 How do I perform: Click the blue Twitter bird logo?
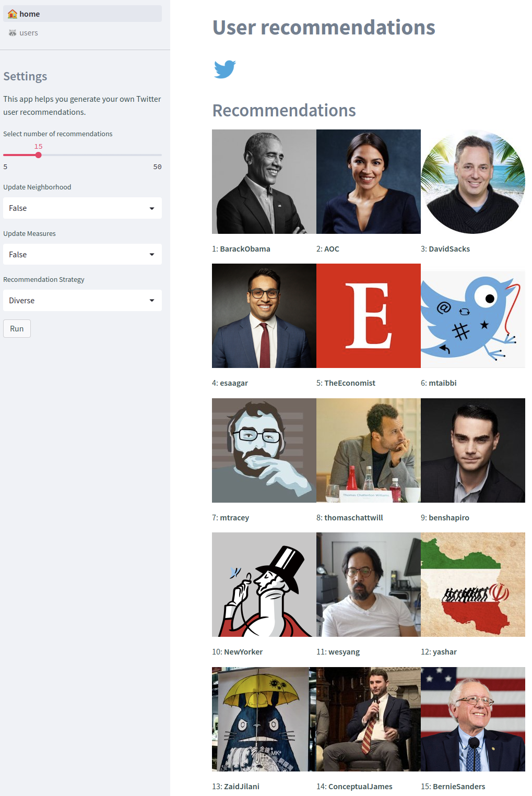pos(225,69)
